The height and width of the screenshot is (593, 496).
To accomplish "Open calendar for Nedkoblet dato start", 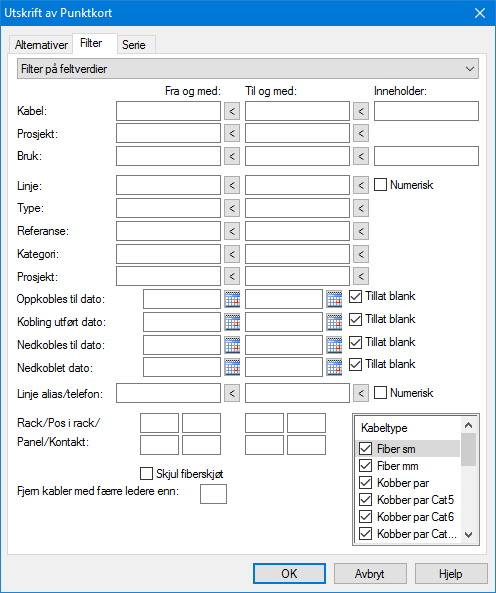I will coord(232,367).
